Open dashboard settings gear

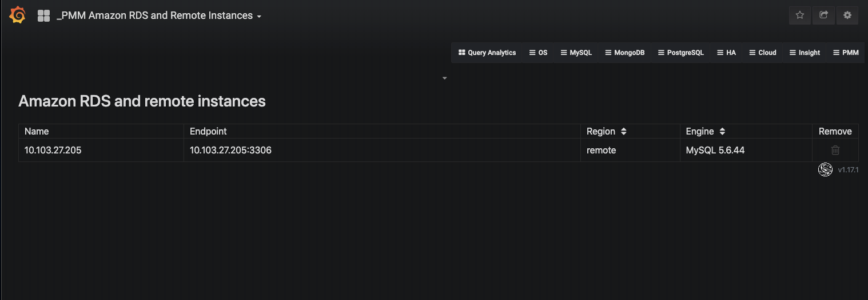847,15
